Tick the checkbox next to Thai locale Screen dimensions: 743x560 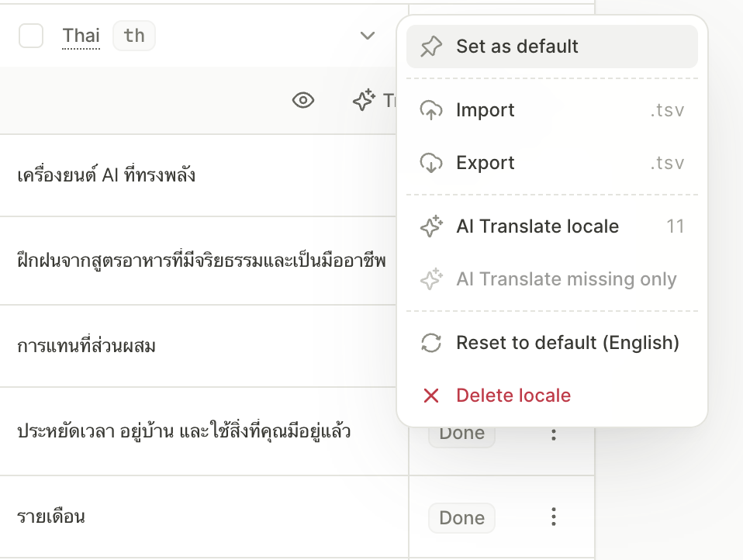pyautogui.click(x=31, y=36)
